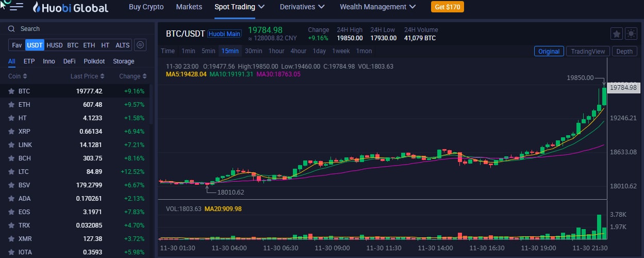Set chart interval to 1mon
The image size is (644, 258).
(364, 51)
